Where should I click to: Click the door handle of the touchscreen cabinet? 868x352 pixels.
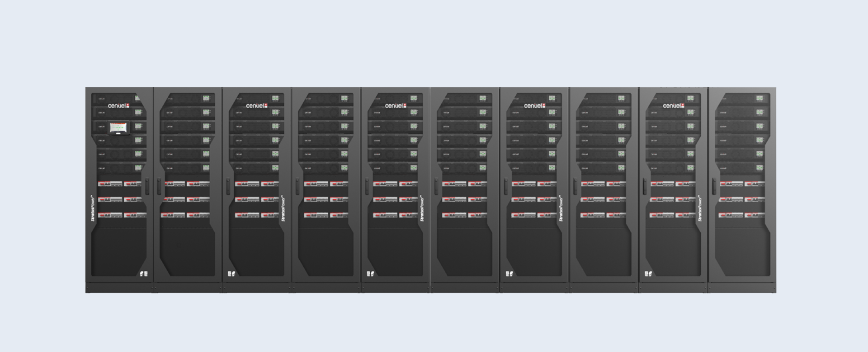(147, 187)
